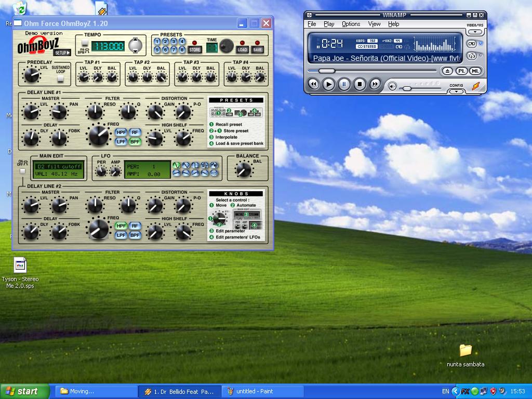Recall preset number 6 in OhmBoyZ
532x399 pixels.
[166, 49]
